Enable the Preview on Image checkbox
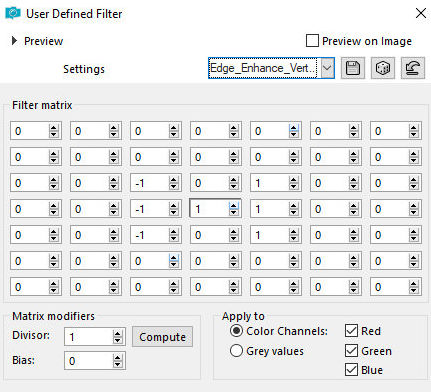The width and height of the screenshot is (431, 392). tap(312, 41)
